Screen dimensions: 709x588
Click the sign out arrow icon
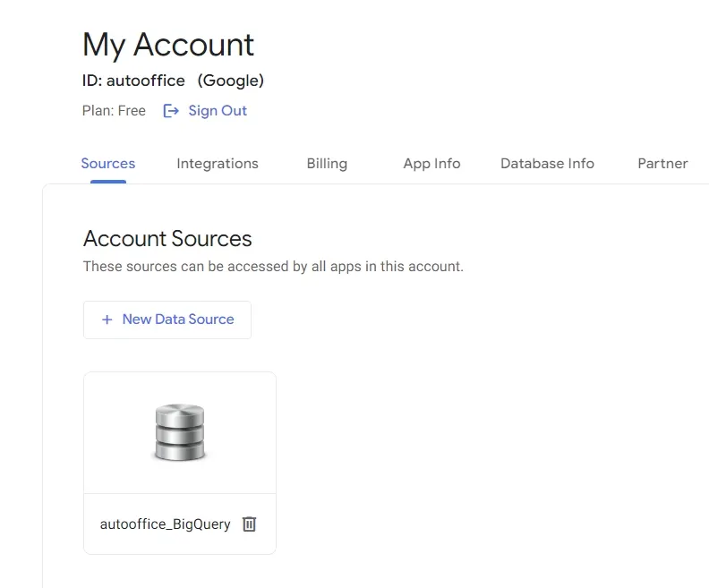[171, 111]
